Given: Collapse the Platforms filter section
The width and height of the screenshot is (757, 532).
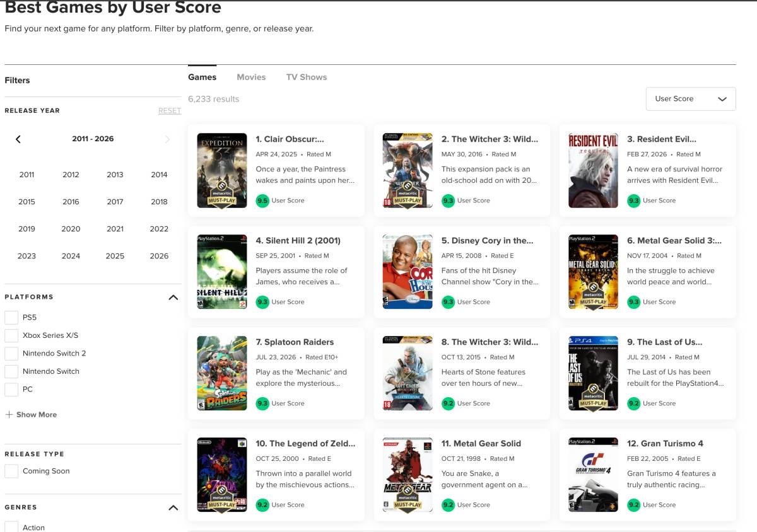Looking at the screenshot, I should pos(173,297).
